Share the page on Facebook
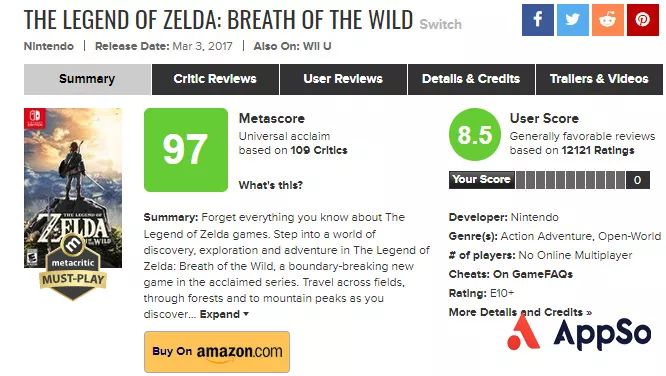The width and height of the screenshot is (666, 376). point(538,20)
